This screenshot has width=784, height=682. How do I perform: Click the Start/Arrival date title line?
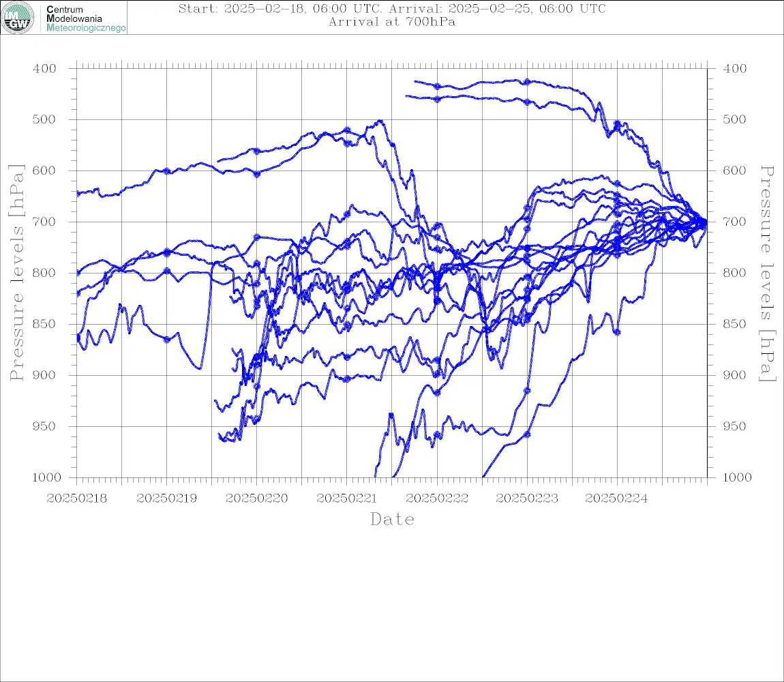(392, 8)
